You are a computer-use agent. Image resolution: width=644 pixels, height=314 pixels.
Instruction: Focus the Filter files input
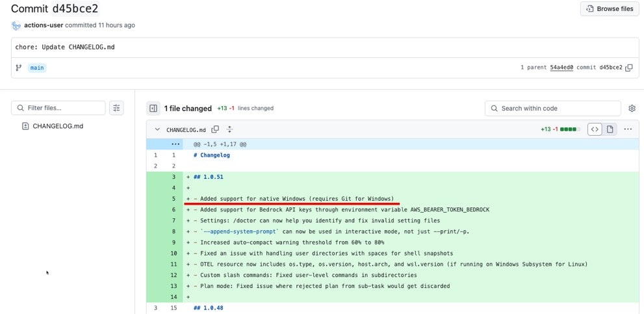point(58,108)
